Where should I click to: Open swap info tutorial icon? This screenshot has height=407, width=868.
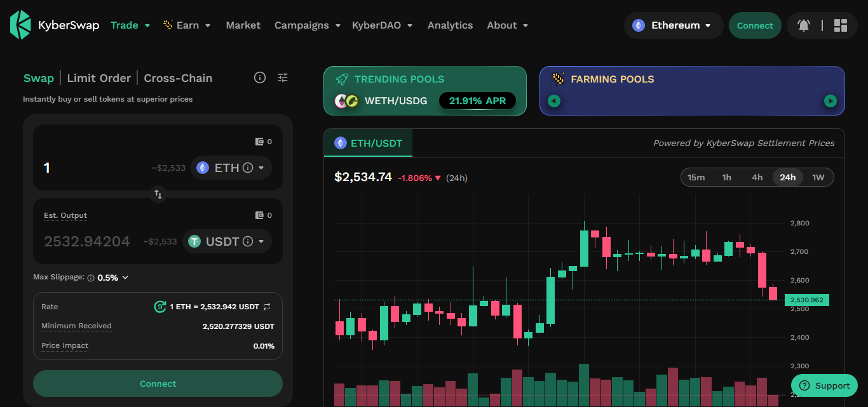pyautogui.click(x=260, y=77)
